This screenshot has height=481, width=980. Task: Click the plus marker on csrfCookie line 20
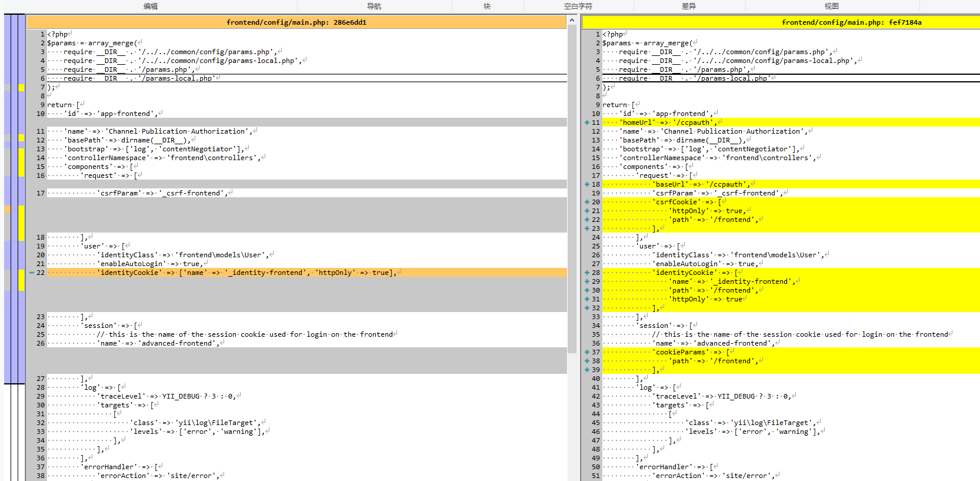[586, 202]
